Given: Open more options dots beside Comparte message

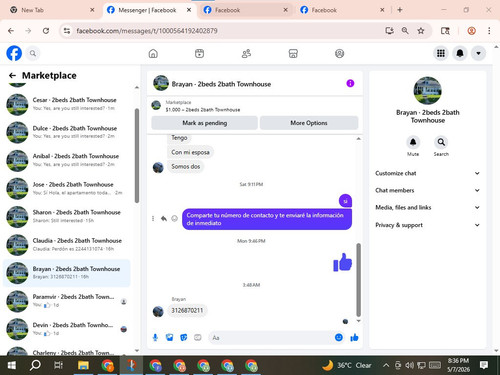Looking at the screenshot, I should [153, 218].
